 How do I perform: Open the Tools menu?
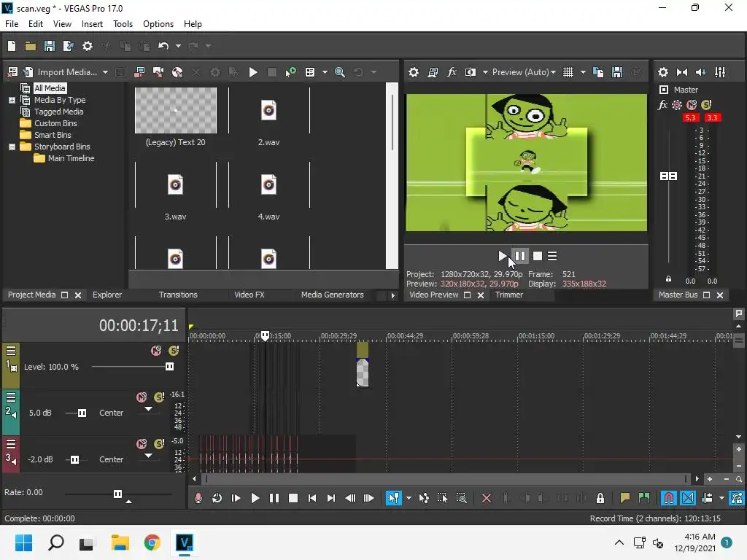123,24
